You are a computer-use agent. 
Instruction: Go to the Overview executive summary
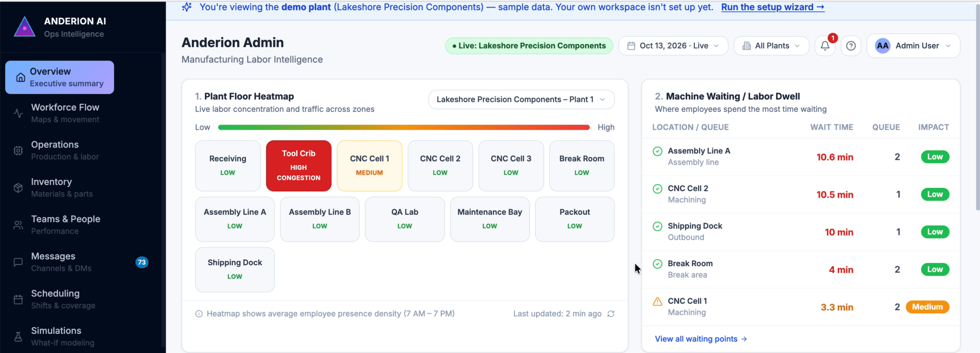click(x=59, y=77)
